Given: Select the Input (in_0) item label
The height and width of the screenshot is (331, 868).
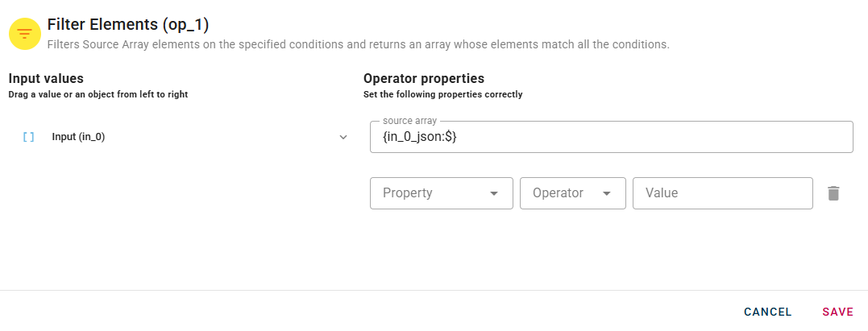Looking at the screenshot, I should [78, 137].
